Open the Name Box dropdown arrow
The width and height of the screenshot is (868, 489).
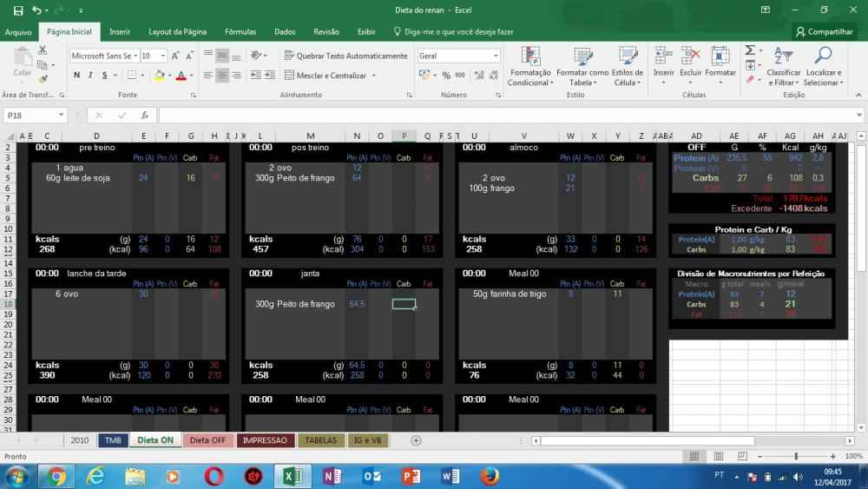[62, 115]
